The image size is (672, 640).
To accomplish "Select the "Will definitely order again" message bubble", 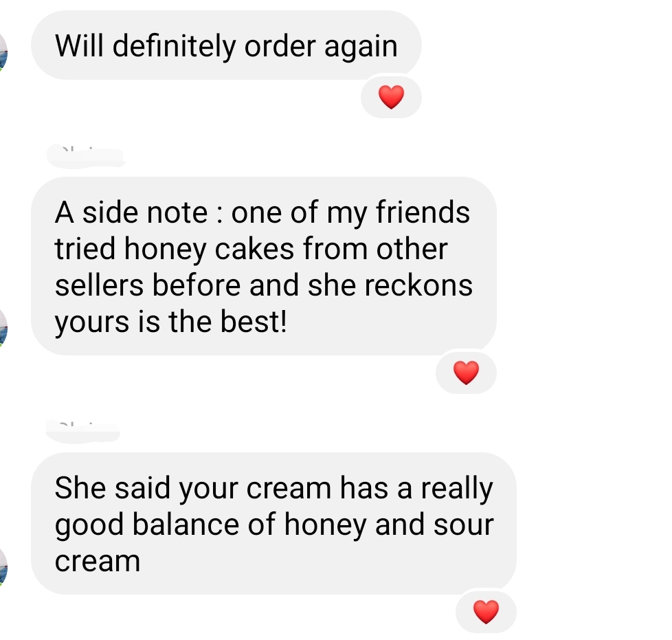I will pyautogui.click(x=226, y=45).
